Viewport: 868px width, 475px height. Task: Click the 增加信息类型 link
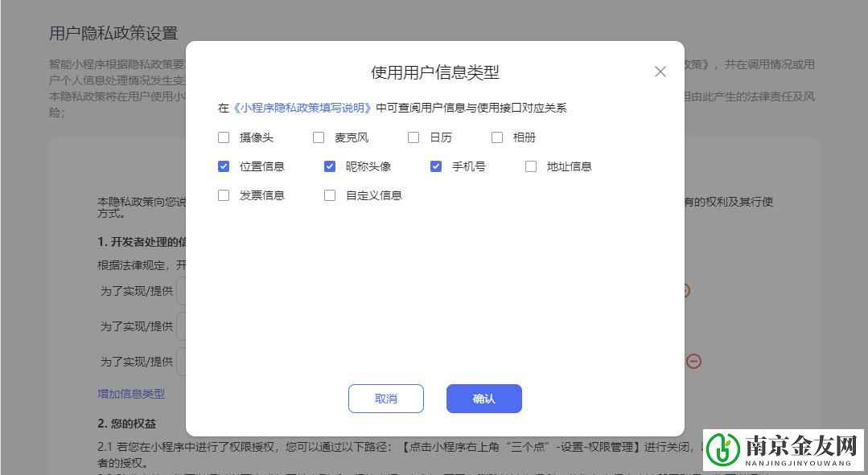(x=130, y=394)
